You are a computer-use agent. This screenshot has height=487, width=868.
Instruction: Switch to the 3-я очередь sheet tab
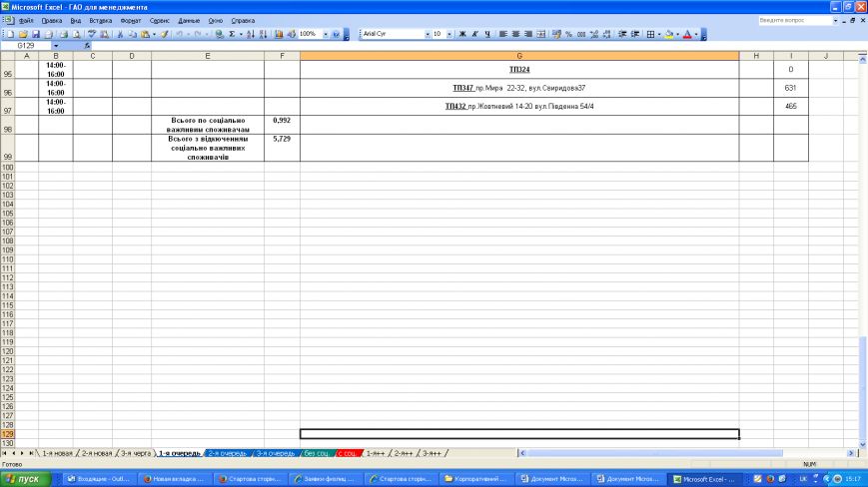[275, 453]
